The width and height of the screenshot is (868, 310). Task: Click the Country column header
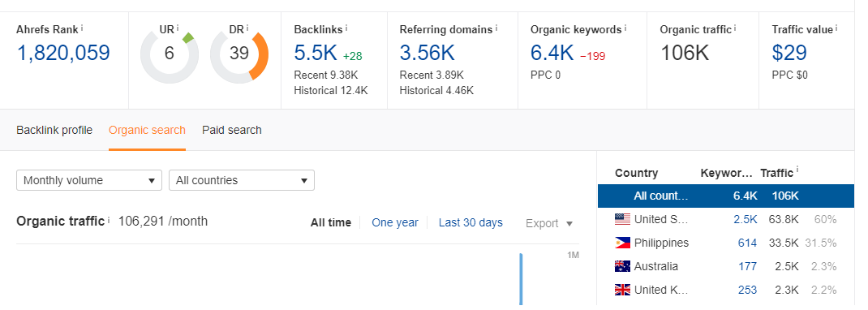coord(636,173)
